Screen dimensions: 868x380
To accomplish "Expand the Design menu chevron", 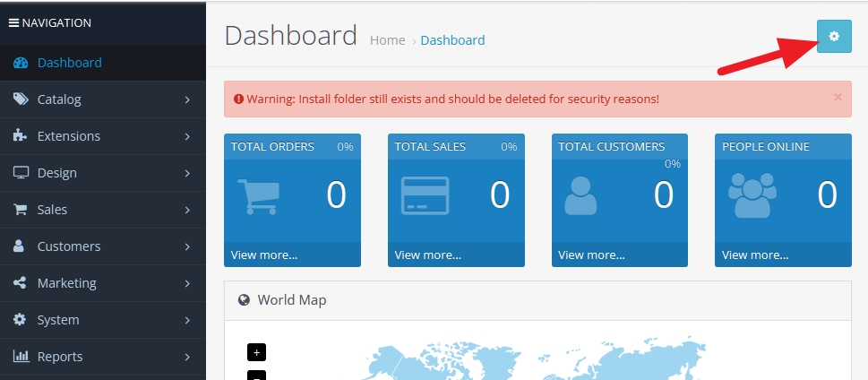I will 187,173.
